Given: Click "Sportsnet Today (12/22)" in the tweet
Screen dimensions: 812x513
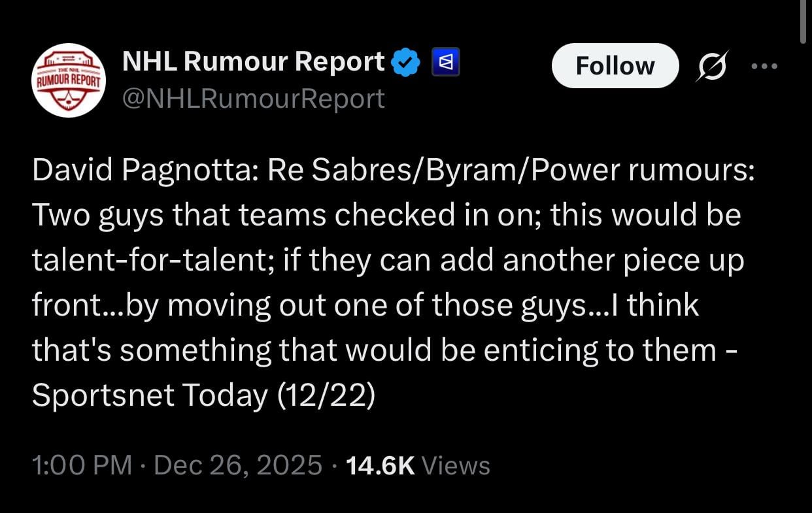Looking at the screenshot, I should 204,395.
